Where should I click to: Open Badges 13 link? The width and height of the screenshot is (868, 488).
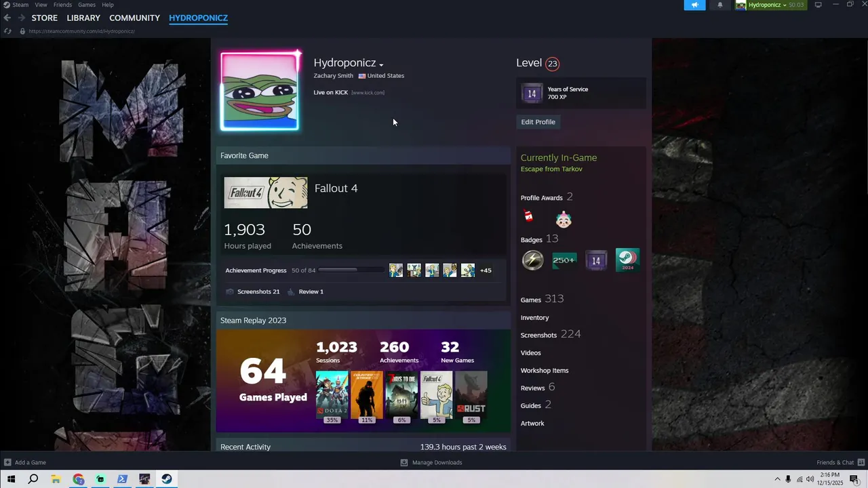point(540,239)
